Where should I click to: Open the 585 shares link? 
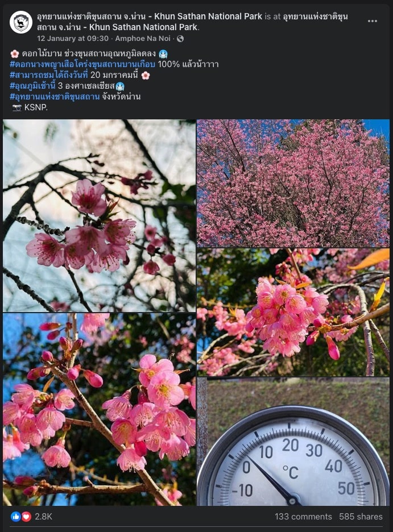click(361, 517)
